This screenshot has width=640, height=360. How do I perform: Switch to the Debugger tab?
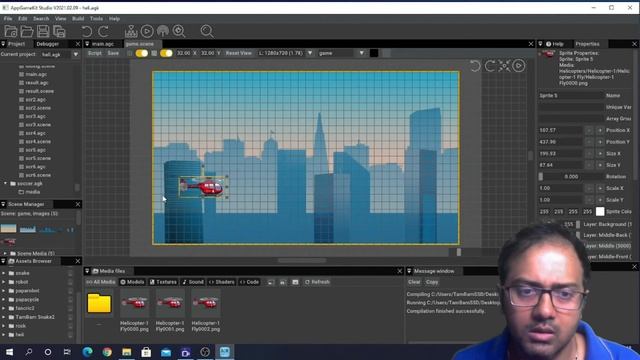pos(47,44)
